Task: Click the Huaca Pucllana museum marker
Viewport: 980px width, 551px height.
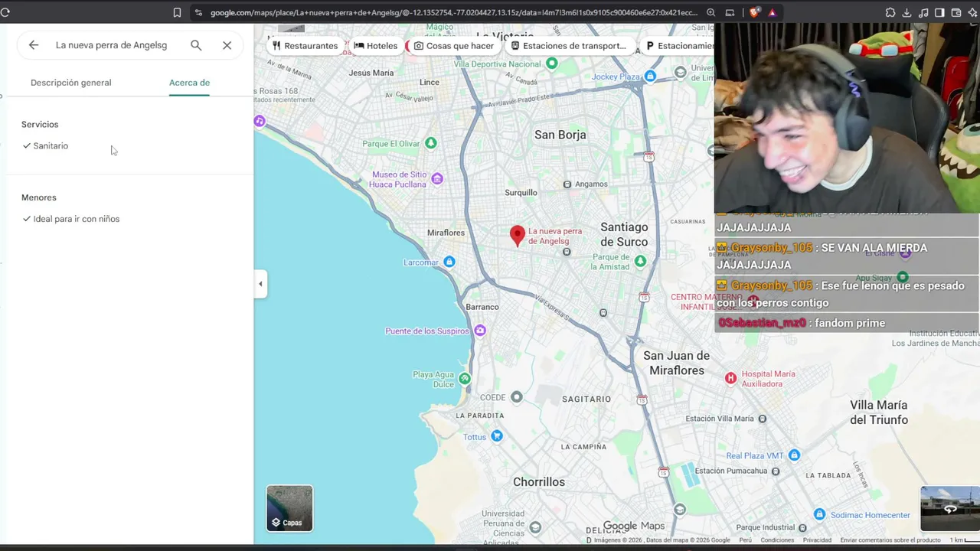Action: point(437,179)
